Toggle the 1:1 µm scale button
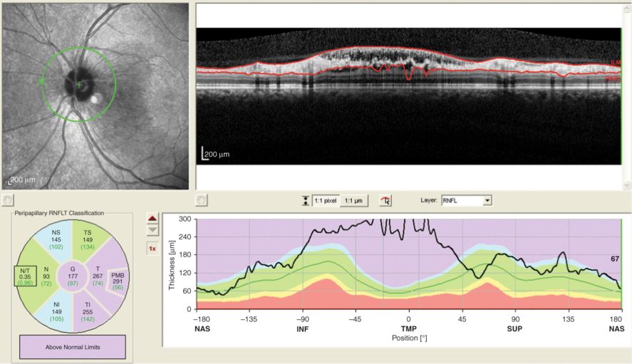 (x=353, y=202)
